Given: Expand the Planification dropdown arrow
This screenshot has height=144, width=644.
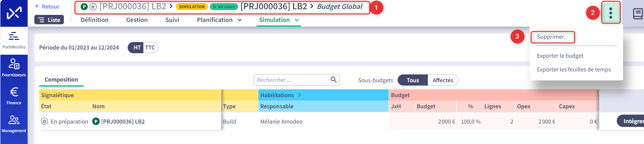Looking at the screenshot, I should [240, 20].
